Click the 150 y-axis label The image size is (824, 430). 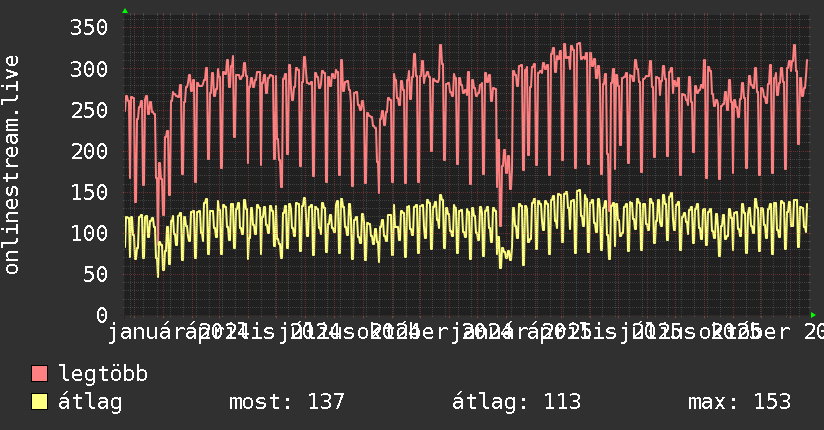click(89, 192)
